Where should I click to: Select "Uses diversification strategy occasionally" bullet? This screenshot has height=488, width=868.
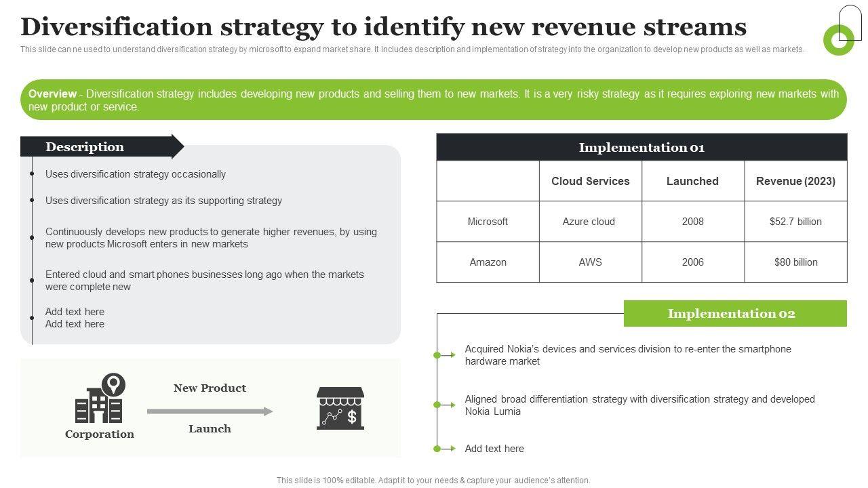pos(136,174)
